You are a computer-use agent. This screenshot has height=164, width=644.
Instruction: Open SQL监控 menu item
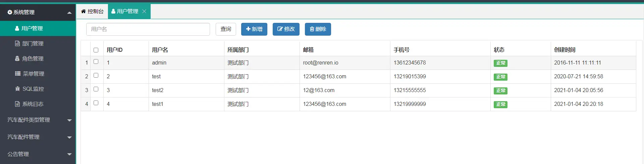click(x=38, y=89)
